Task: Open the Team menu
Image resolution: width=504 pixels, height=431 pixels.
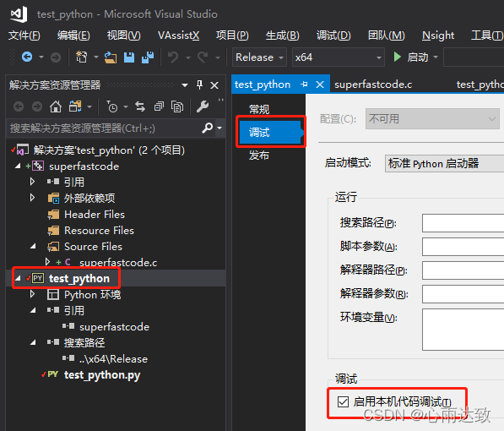Action: [387, 35]
